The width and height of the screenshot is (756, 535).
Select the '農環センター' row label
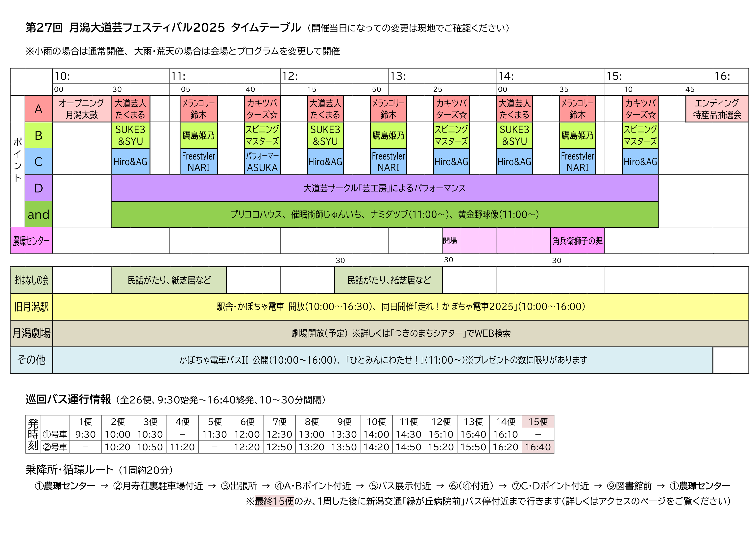pos(31,241)
